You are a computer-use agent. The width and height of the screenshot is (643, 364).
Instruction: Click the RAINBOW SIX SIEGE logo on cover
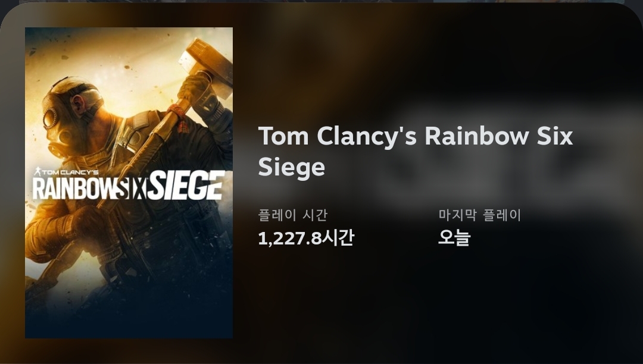tap(129, 184)
